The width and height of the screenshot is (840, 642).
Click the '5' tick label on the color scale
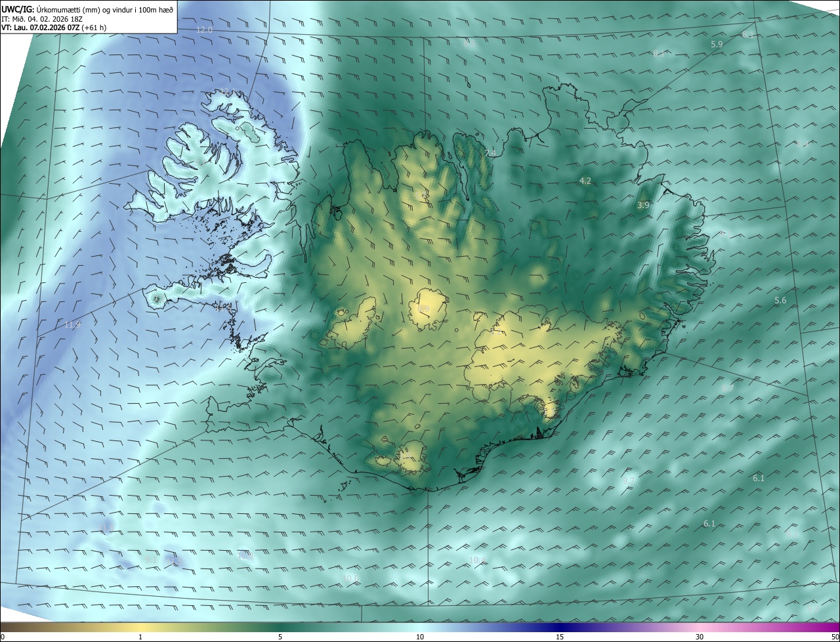(x=280, y=637)
